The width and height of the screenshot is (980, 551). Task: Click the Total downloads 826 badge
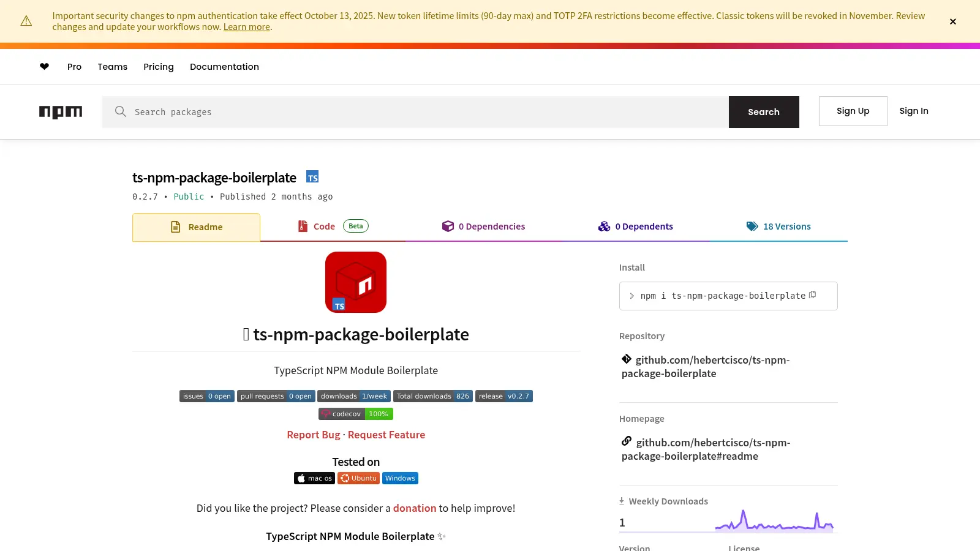(433, 396)
